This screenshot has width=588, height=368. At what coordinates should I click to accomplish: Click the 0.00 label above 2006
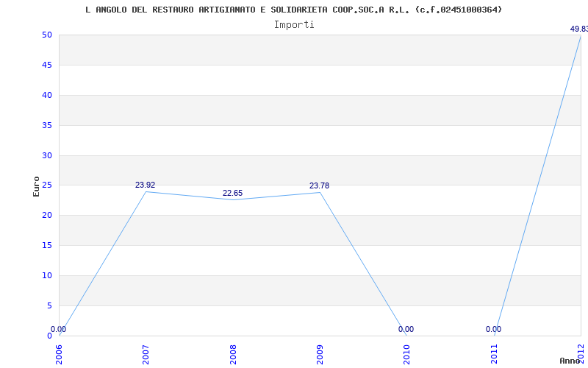(59, 329)
